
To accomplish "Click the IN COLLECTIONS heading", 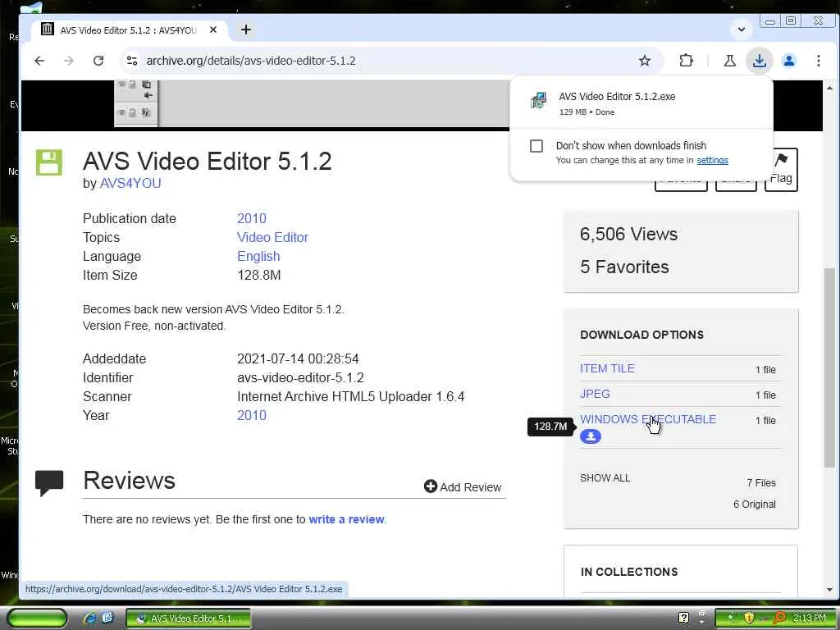I will pos(629,572).
